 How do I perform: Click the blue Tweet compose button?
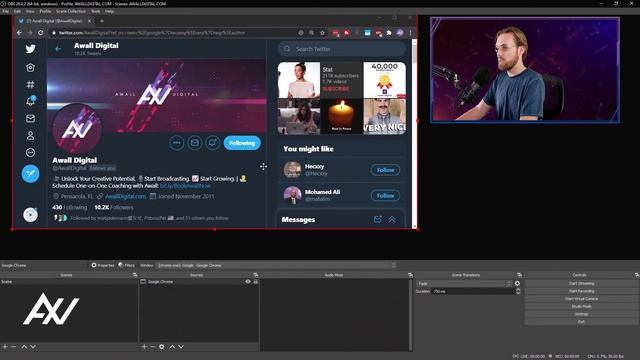point(30,173)
